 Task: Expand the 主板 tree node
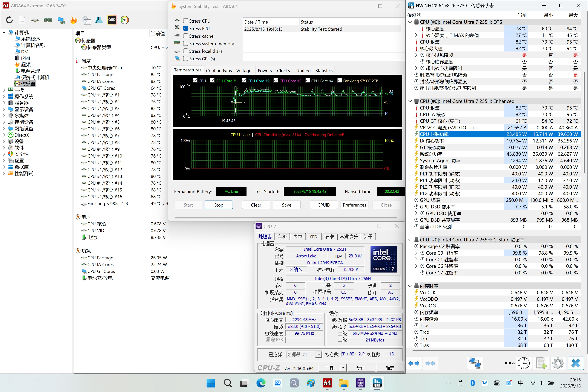point(4,90)
